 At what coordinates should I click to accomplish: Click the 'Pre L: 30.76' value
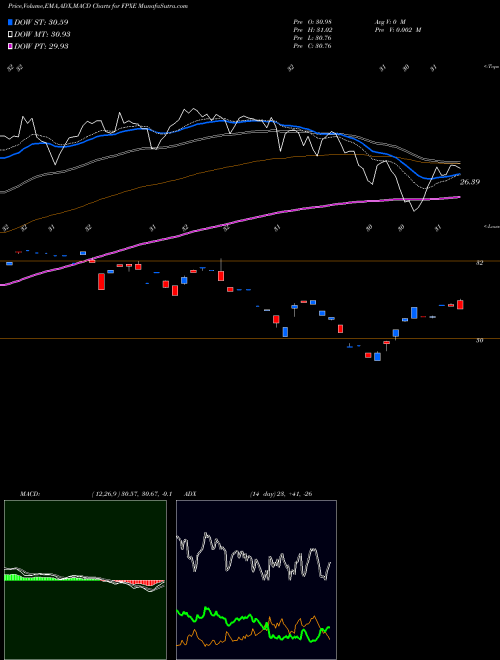(x=313, y=38)
